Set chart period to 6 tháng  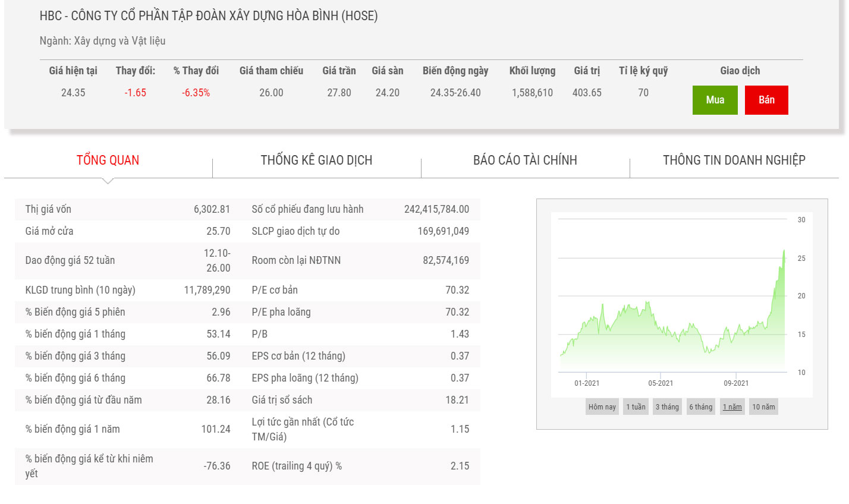[x=700, y=407]
